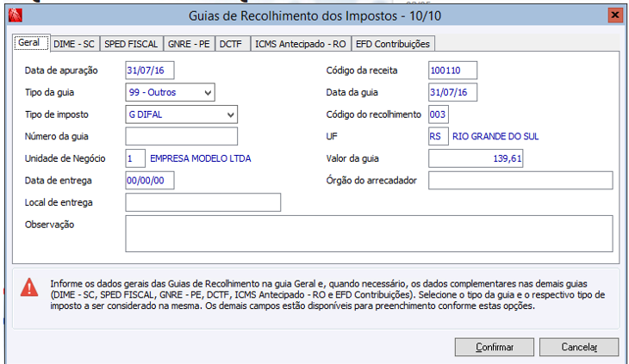Click the Data de entrega field
629x364 pixels.
pyautogui.click(x=150, y=181)
